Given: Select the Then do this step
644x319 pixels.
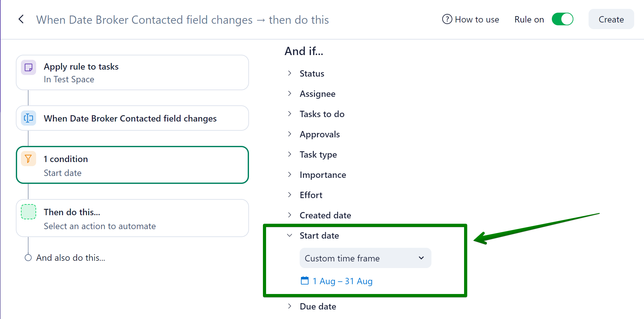Looking at the screenshot, I should coord(132,218).
